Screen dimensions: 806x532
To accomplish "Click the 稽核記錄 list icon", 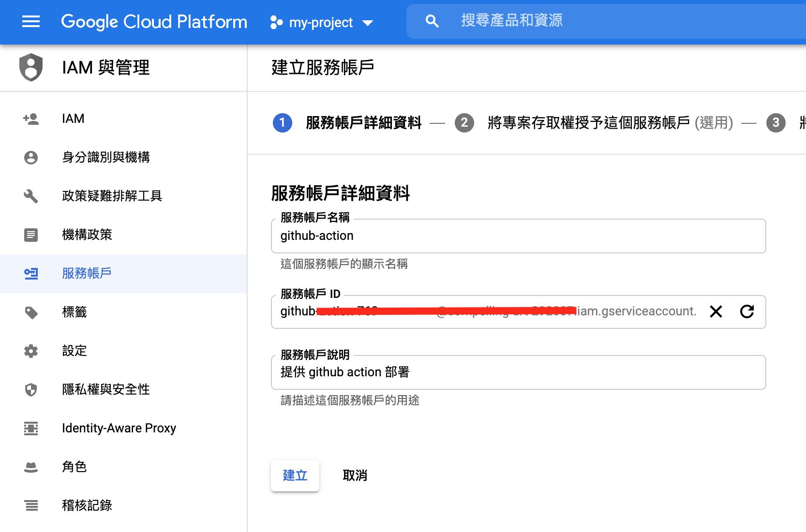I will [x=31, y=506].
